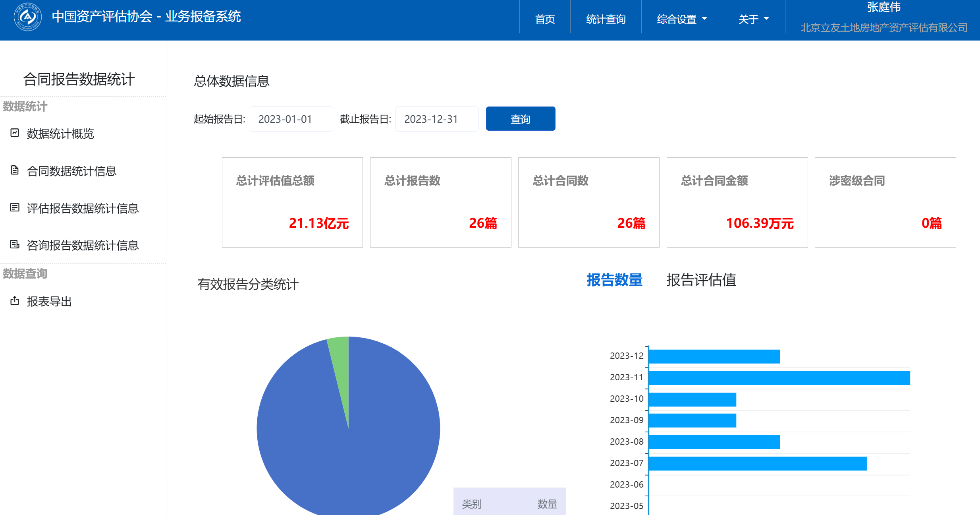
Task: Click the 起始报告日 date field
Action: click(291, 119)
